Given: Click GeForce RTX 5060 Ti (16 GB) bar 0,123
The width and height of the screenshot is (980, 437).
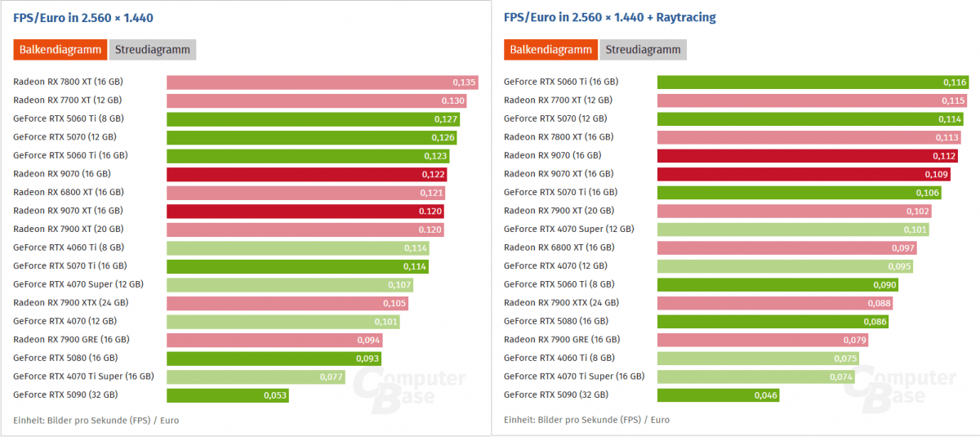Looking at the screenshot, I should [x=309, y=155].
